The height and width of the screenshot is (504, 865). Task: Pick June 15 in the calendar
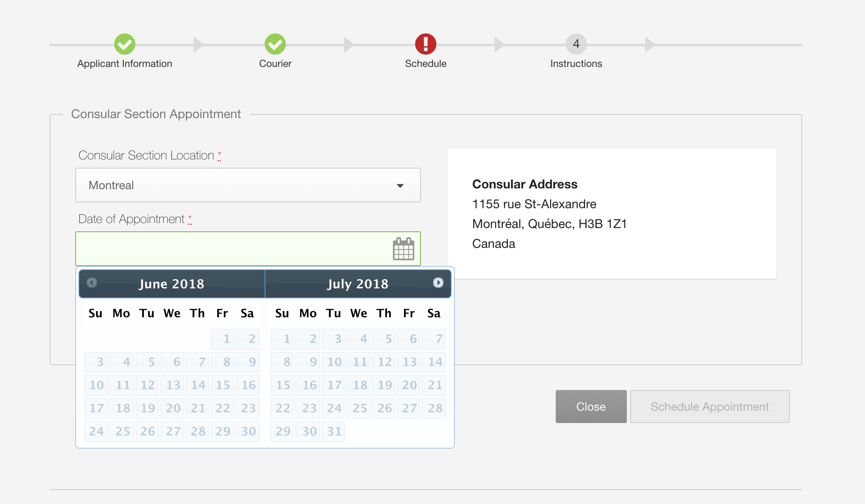(222, 385)
